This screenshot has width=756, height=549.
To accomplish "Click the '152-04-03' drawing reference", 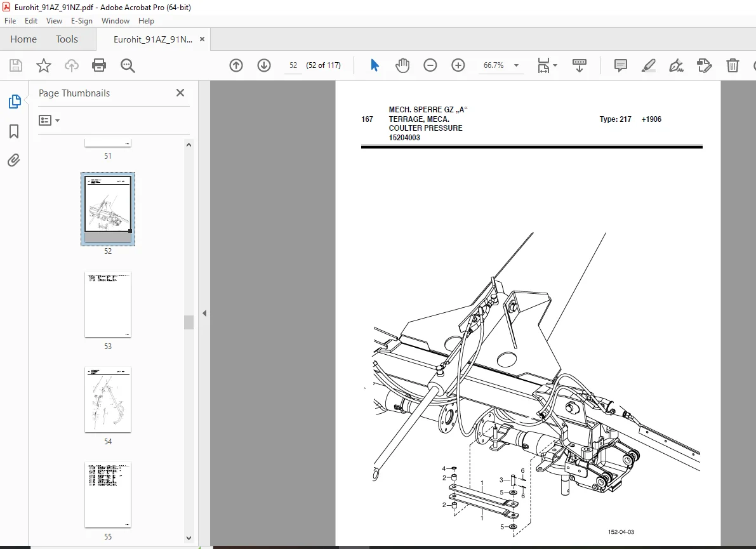I will [621, 532].
